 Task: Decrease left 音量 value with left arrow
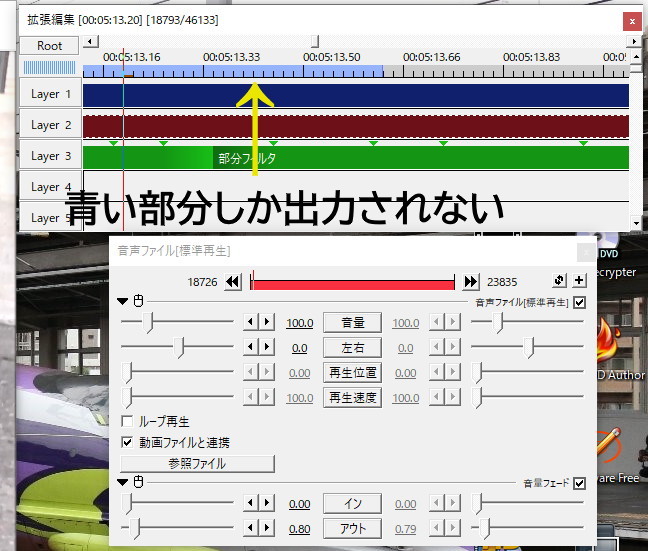pos(250,322)
